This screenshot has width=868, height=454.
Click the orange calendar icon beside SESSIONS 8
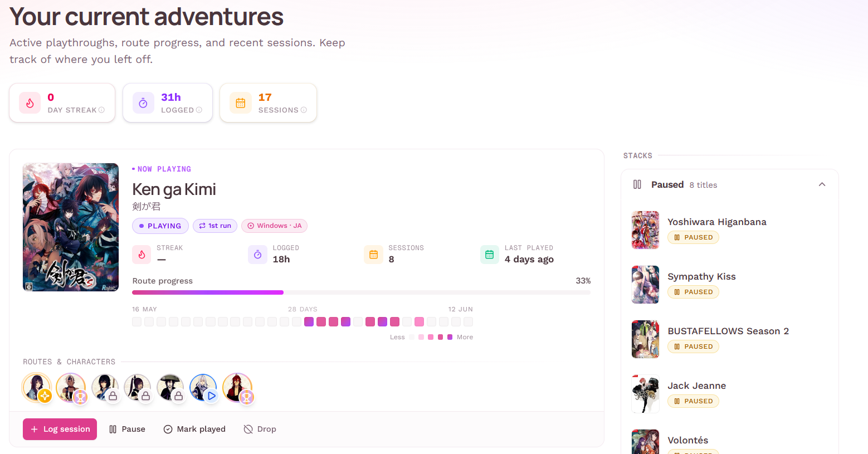click(373, 255)
